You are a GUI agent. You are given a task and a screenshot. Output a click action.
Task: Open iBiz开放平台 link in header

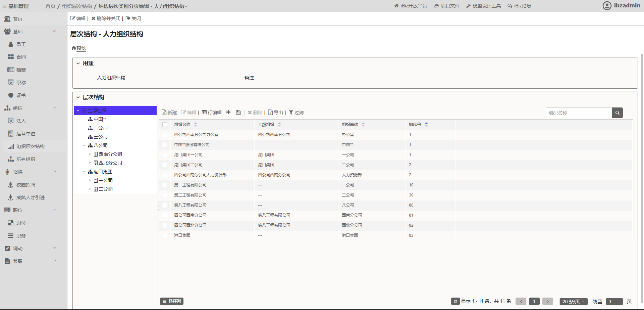(411, 6)
